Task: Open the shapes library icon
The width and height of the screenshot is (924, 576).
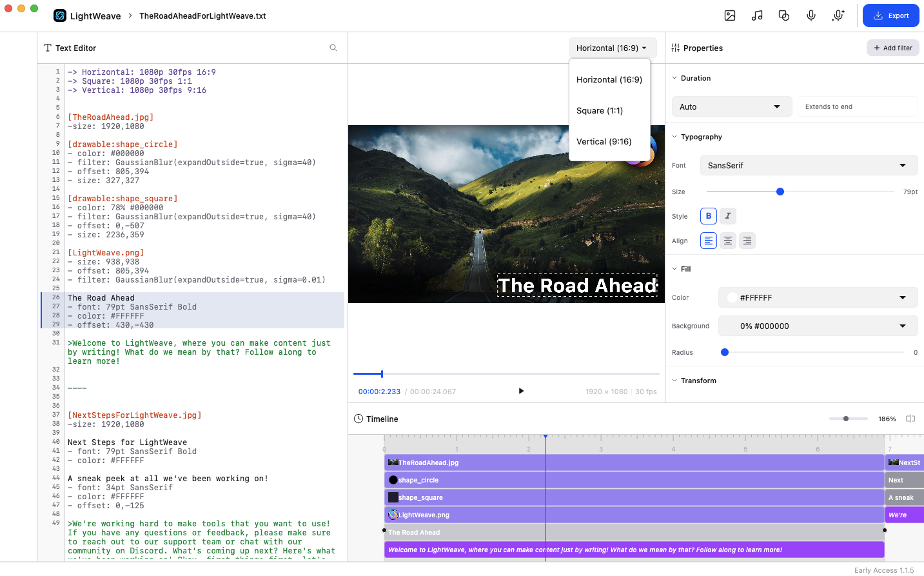Action: click(x=784, y=15)
